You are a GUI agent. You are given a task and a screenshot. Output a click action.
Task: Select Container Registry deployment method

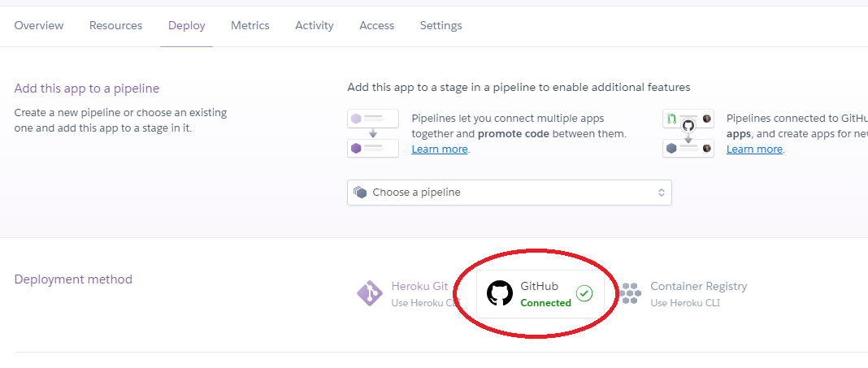(x=684, y=293)
